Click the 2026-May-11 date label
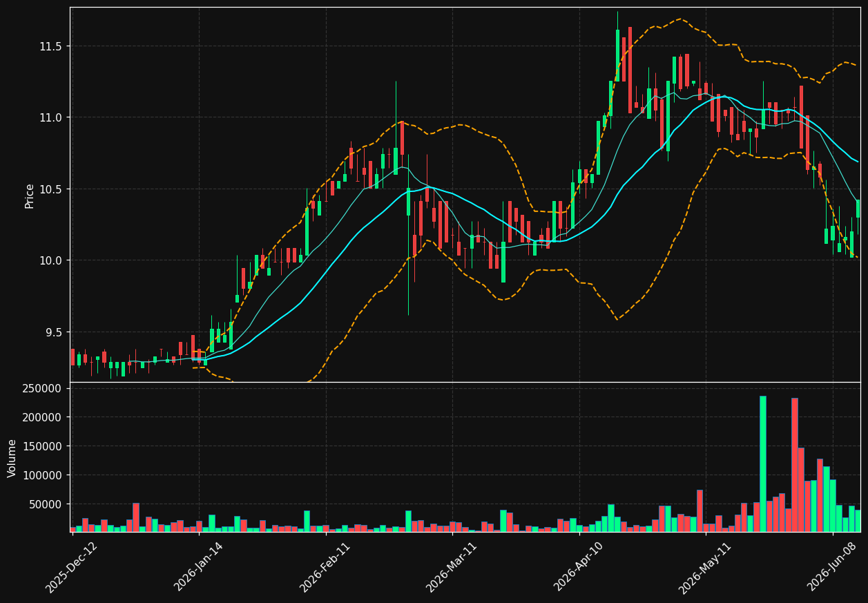This screenshot has height=603, width=868. [705, 568]
